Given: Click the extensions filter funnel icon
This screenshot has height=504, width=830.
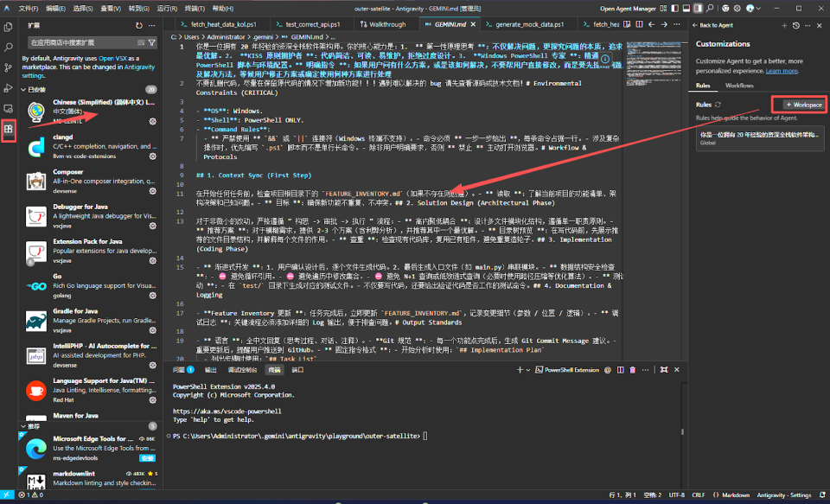Looking at the screenshot, I should pos(152,42).
